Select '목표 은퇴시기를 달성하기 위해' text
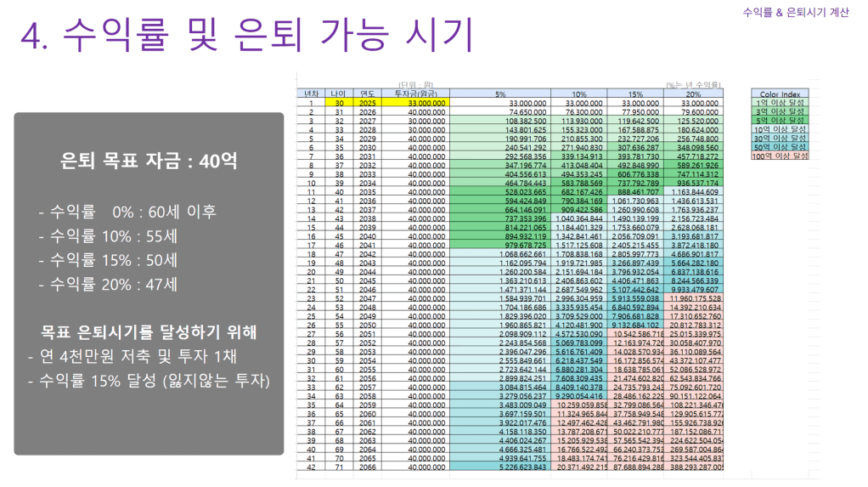 (x=149, y=331)
